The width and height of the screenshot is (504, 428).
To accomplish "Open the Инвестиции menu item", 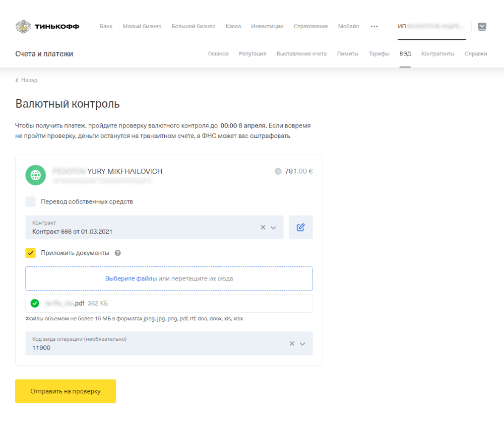I will tap(267, 26).
